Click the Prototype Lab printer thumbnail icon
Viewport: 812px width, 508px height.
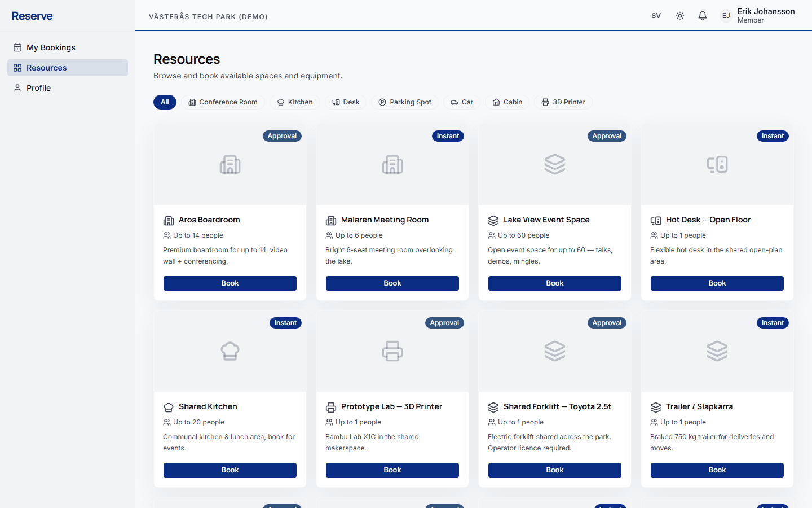click(x=392, y=351)
